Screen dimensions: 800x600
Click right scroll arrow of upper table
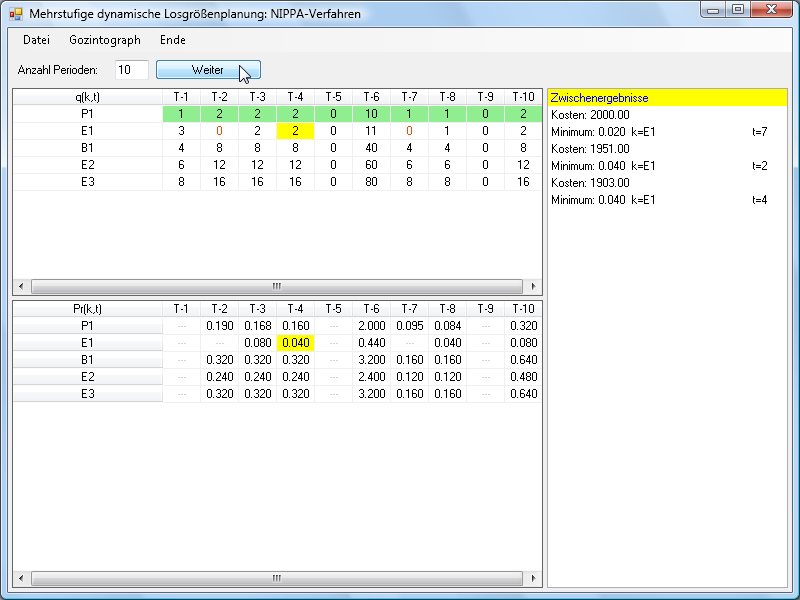pos(534,286)
